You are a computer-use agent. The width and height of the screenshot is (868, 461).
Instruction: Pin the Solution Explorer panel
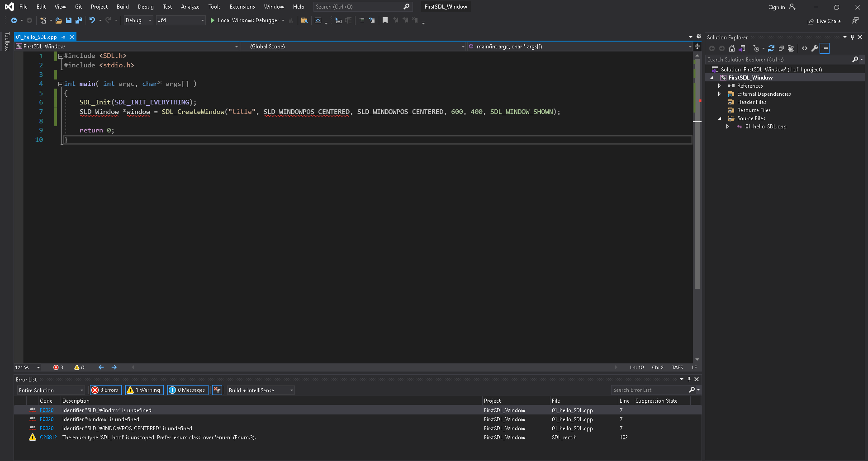[x=853, y=37]
